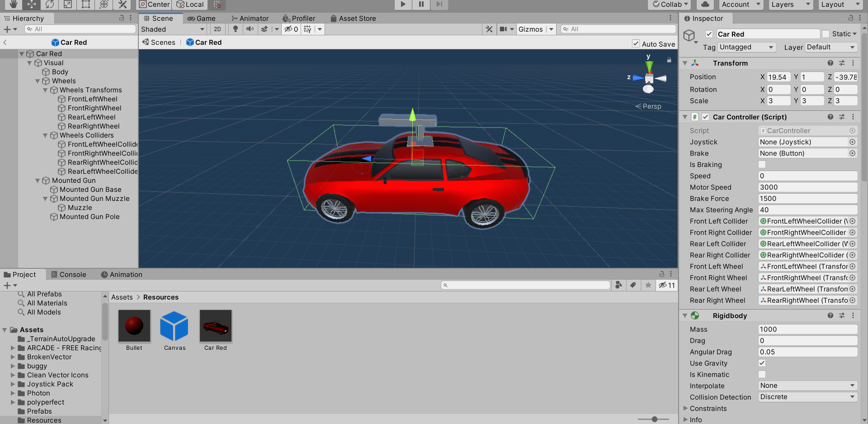The height and width of the screenshot is (424, 868).
Task: Open Collision Detection dropdown
Action: (x=807, y=397)
